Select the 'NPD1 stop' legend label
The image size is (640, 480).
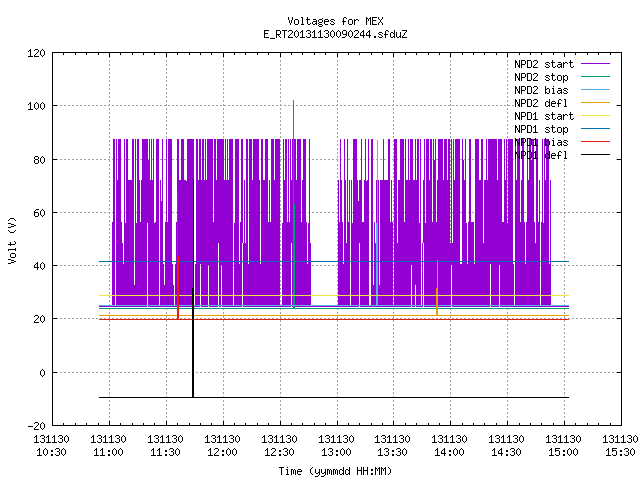(x=541, y=129)
